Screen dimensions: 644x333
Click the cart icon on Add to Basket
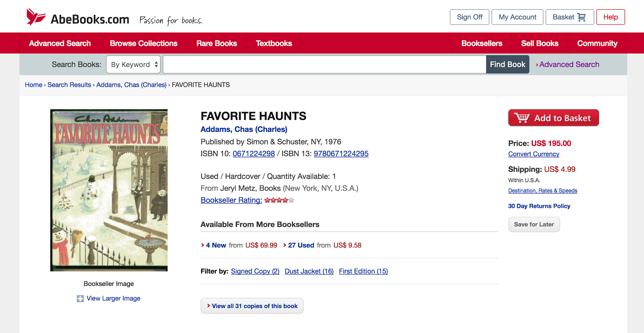[x=522, y=118]
